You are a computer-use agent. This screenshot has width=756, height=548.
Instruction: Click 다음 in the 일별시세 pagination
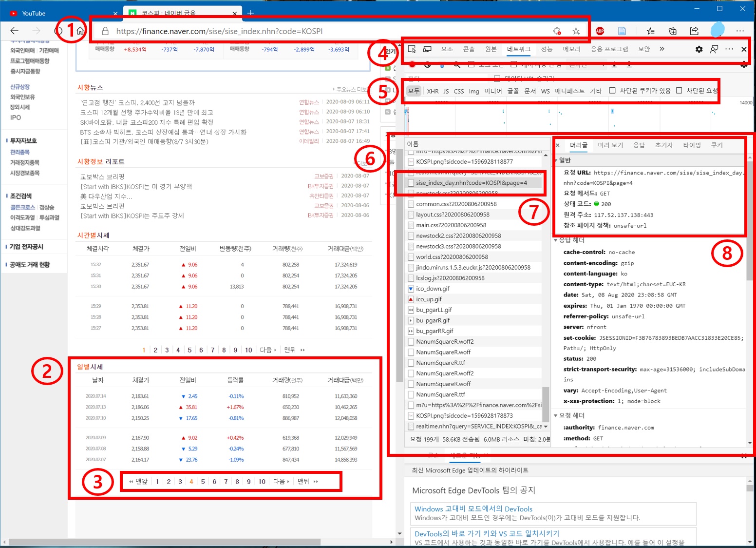pyautogui.click(x=282, y=482)
